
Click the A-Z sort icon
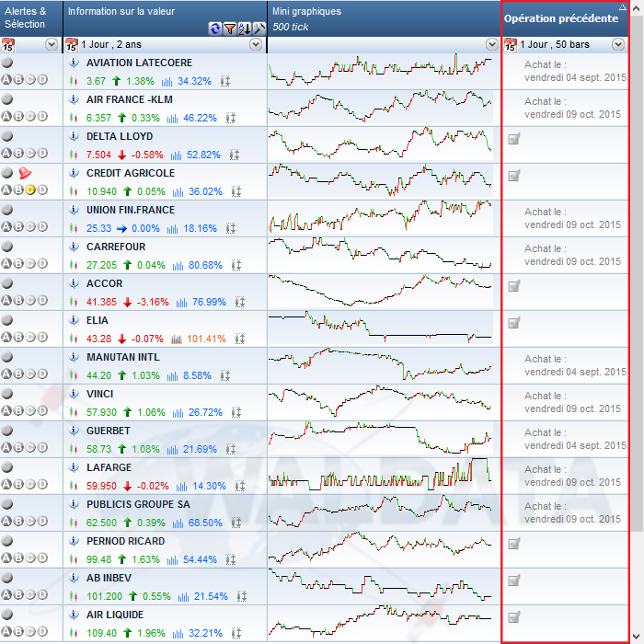click(x=245, y=29)
